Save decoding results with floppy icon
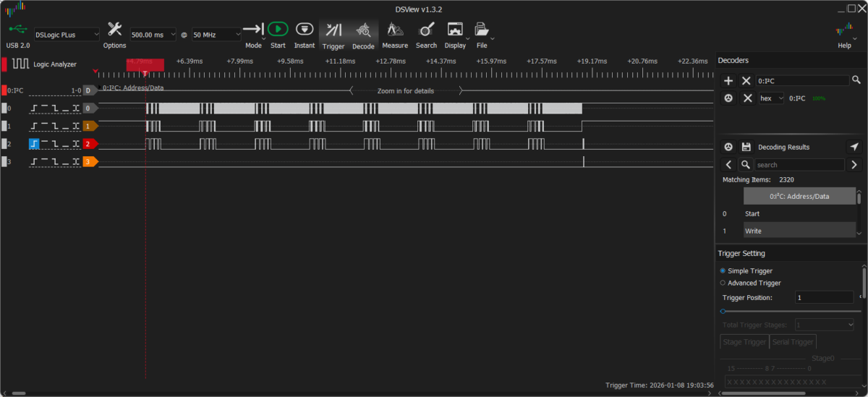 click(x=746, y=147)
